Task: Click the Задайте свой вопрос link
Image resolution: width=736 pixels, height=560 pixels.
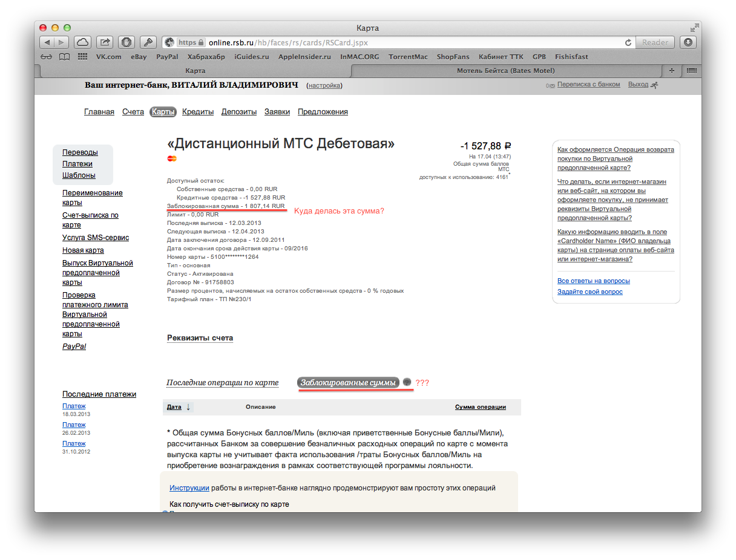Action: (x=590, y=291)
